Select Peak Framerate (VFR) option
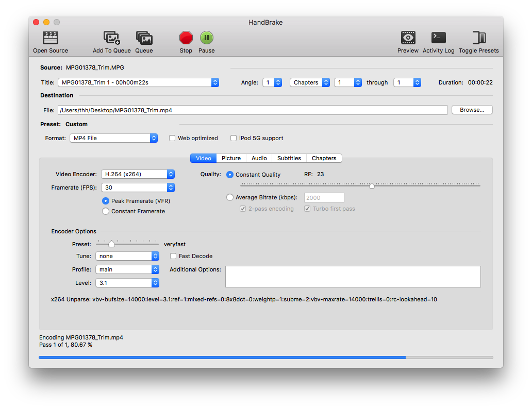Viewport: 532px width, 409px height. 106,201
